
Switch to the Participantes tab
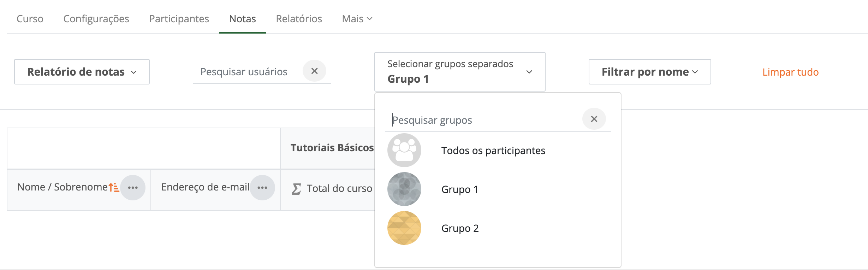click(x=179, y=19)
